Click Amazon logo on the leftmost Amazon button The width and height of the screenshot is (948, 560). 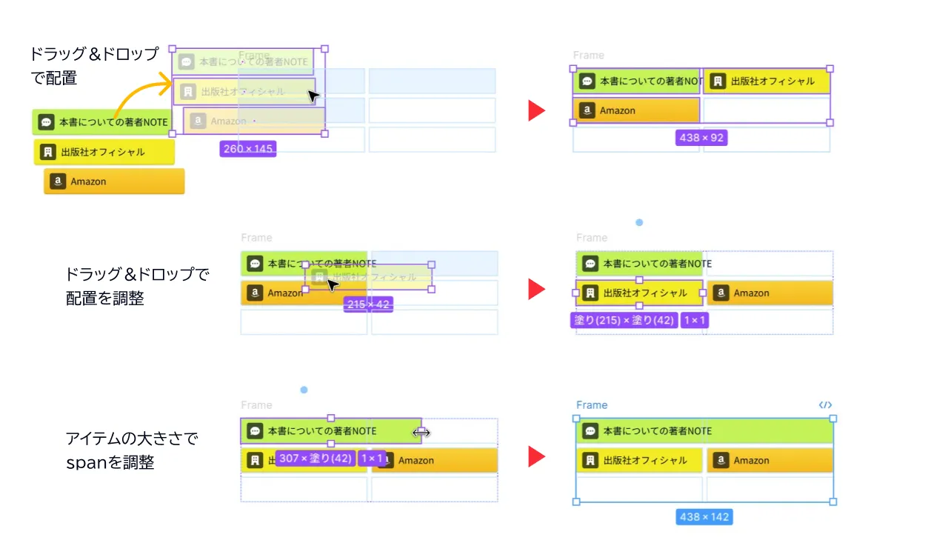[x=58, y=181]
